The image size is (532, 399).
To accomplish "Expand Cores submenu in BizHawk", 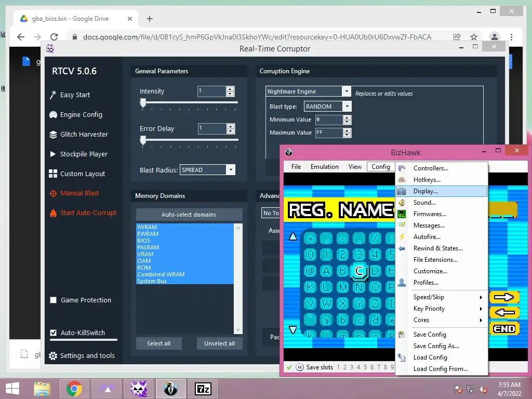I will tap(442, 320).
